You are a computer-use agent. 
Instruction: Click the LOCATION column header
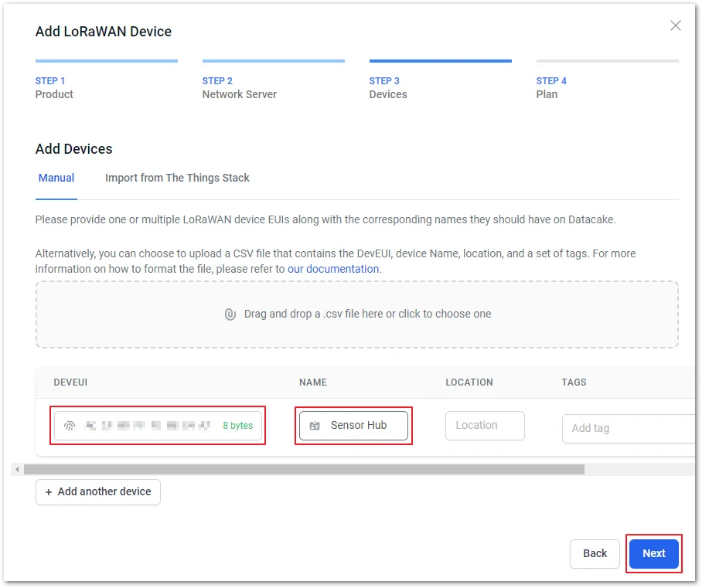[469, 382]
